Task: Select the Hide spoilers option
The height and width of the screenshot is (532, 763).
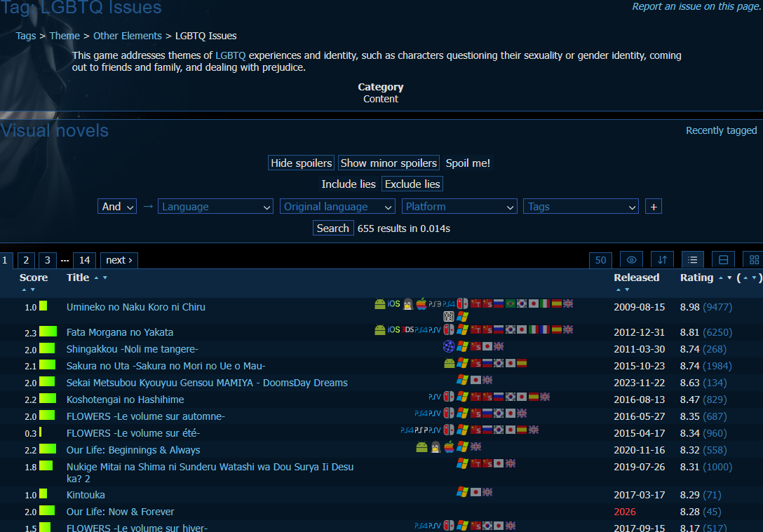Action: tap(302, 163)
